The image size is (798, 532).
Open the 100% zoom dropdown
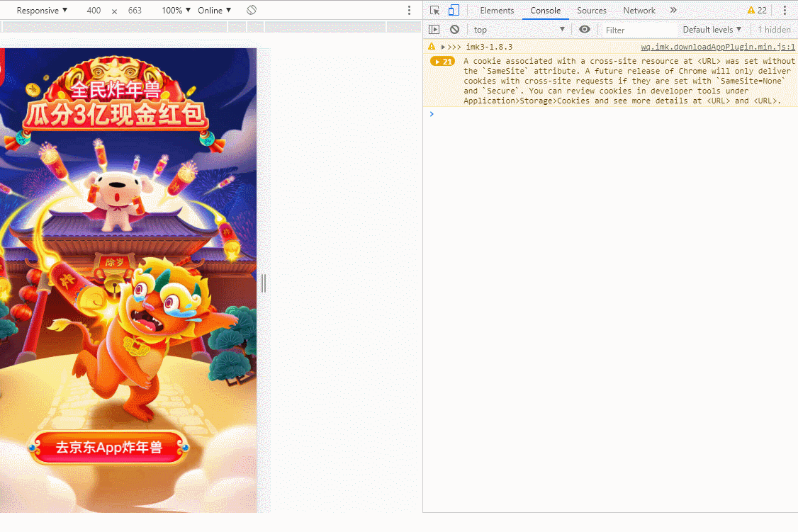tap(176, 11)
